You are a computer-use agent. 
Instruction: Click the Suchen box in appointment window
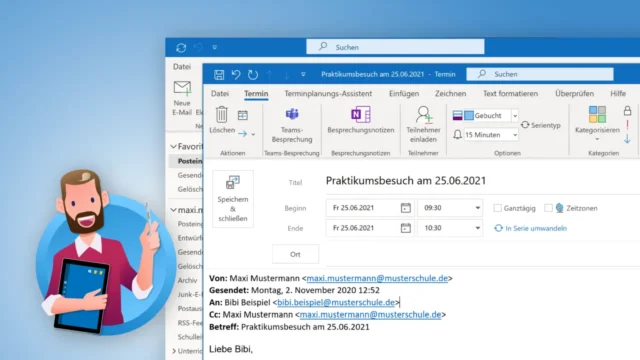tap(540, 74)
